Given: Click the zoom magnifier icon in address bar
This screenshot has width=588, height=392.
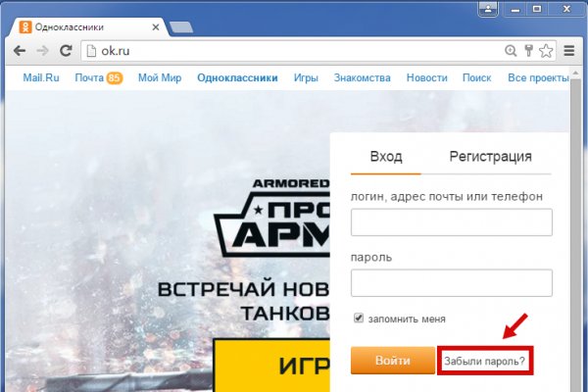Looking at the screenshot, I should click(510, 50).
